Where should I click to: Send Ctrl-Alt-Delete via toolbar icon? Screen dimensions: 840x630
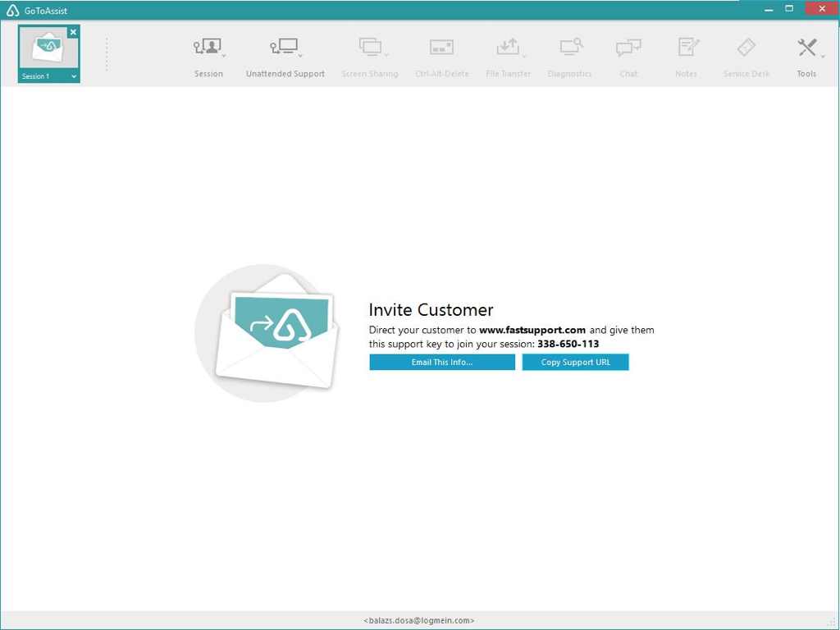tap(441, 47)
